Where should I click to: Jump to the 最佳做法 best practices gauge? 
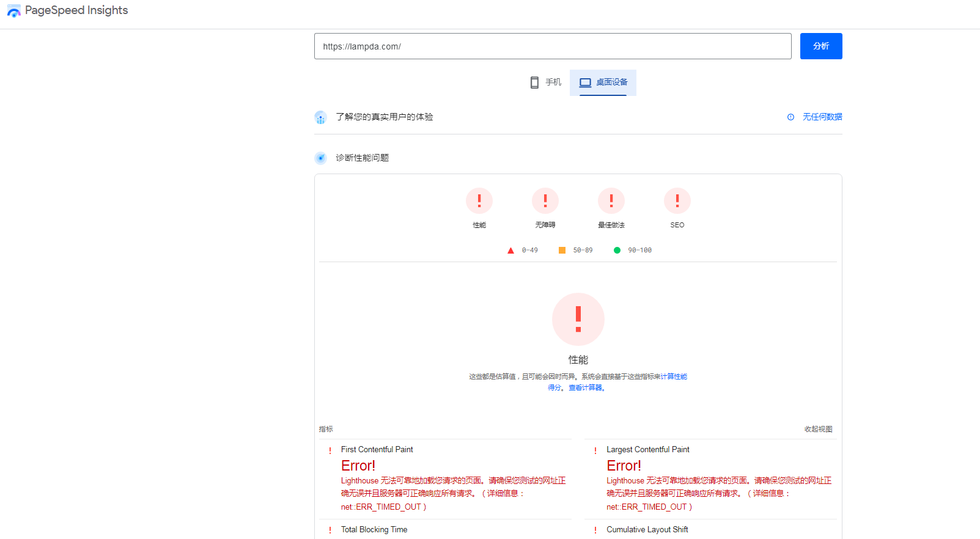(x=611, y=208)
